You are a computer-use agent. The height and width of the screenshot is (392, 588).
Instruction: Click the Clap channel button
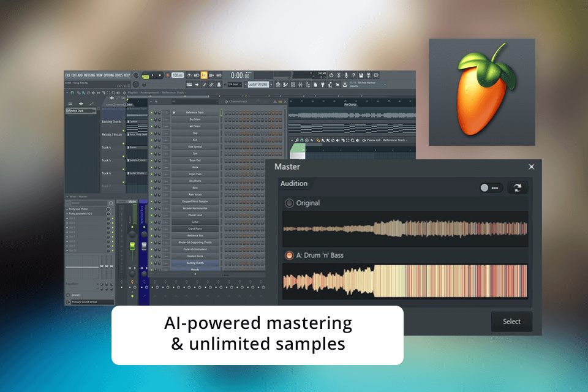[x=195, y=133]
